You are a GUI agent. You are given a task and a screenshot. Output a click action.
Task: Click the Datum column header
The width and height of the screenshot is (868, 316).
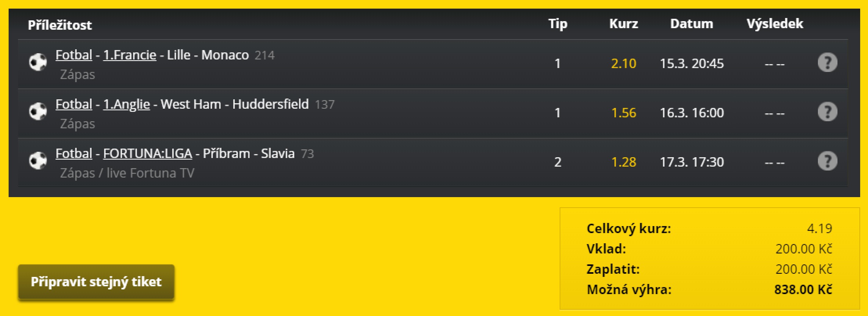point(692,24)
